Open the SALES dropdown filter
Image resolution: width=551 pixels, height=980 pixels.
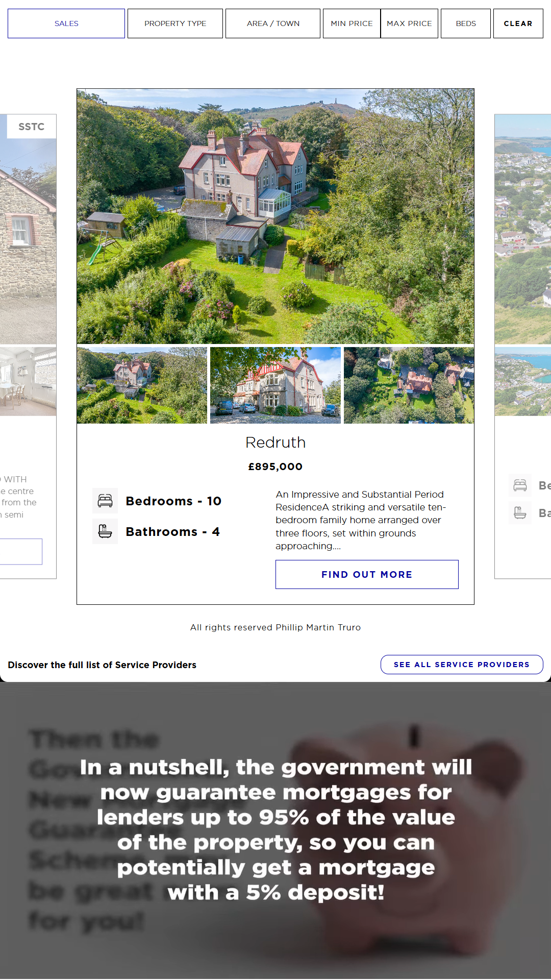click(66, 23)
